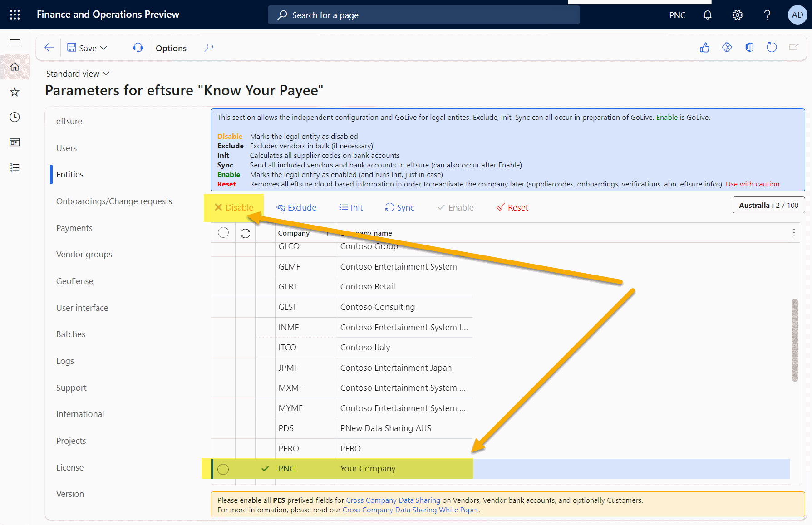Open Favorites star in sidebar

(15, 92)
